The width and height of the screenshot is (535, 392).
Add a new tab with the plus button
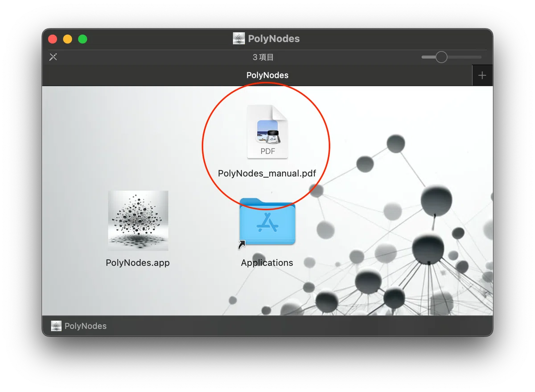[482, 75]
